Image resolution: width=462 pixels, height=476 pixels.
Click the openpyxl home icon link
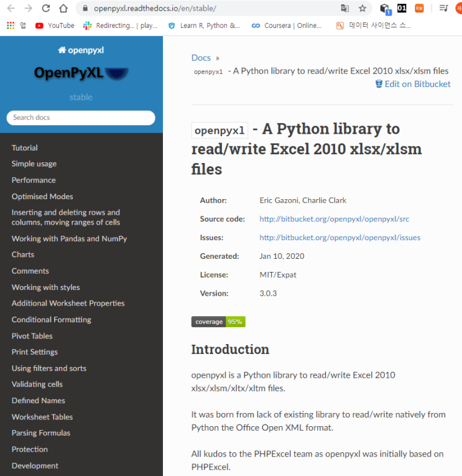(81, 50)
